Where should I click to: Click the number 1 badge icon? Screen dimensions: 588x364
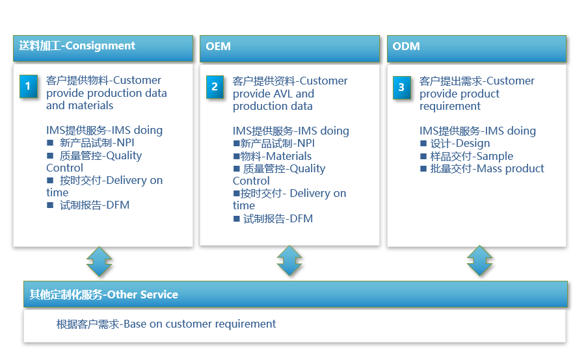coord(28,86)
